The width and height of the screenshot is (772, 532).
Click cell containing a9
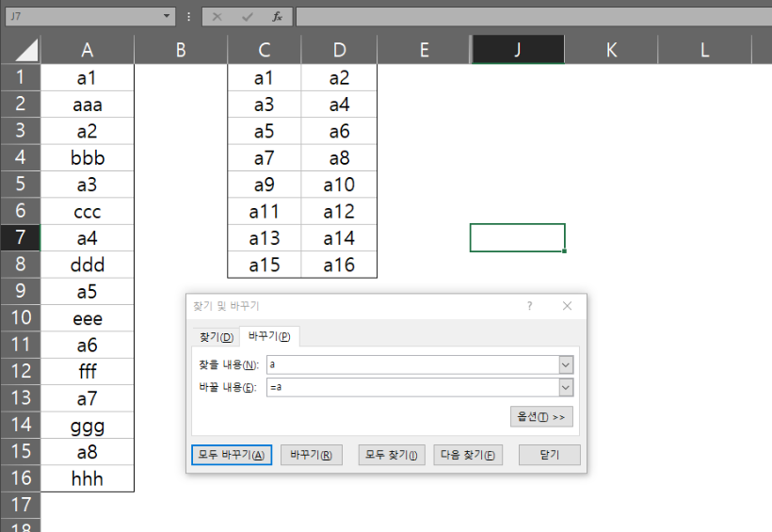[x=265, y=185]
